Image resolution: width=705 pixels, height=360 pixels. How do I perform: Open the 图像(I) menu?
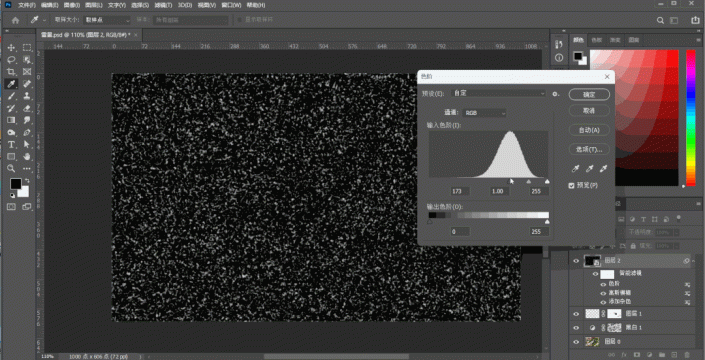pos(71,5)
